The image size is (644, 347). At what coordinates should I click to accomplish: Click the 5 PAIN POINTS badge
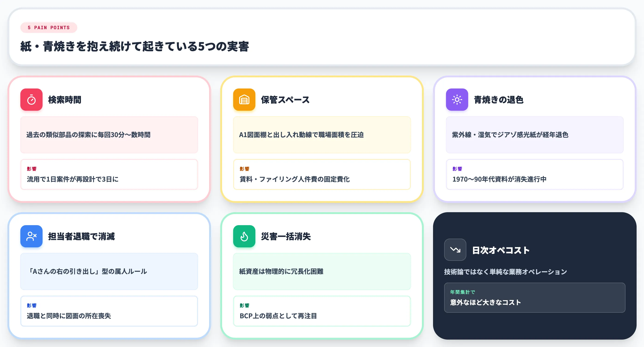tap(49, 28)
